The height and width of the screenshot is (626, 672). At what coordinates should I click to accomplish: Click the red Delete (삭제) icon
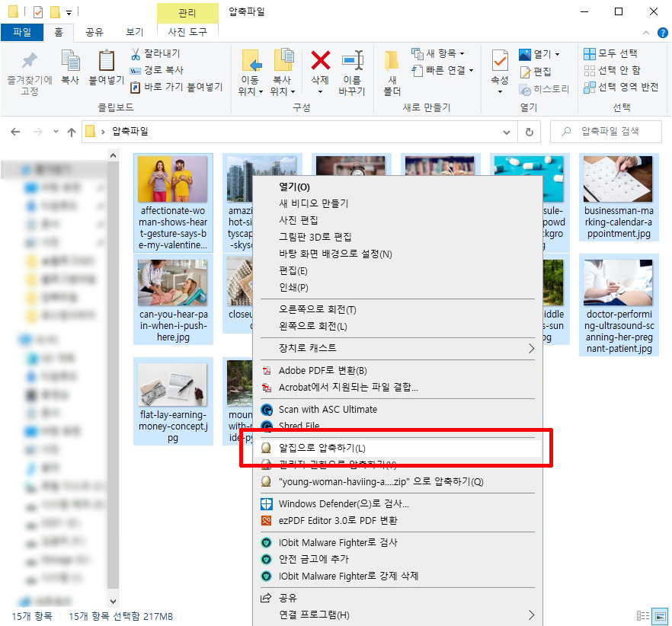point(319,69)
